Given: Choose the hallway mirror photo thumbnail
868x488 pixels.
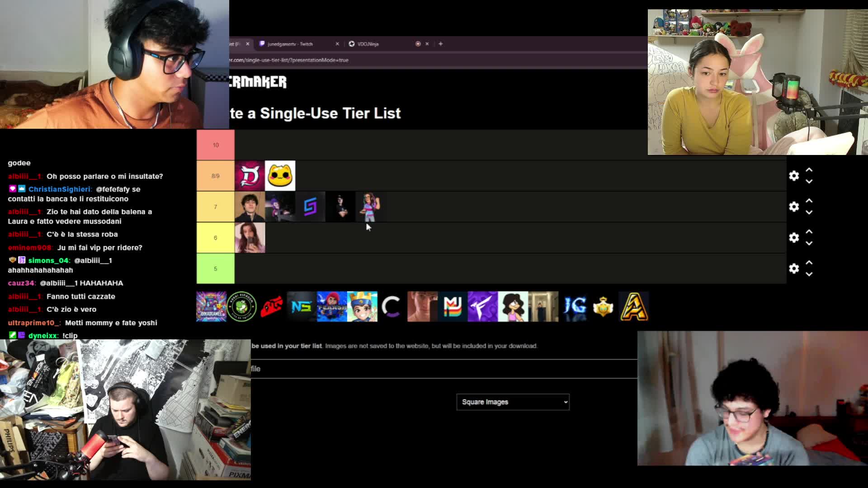Looking at the screenshot, I should tap(543, 307).
